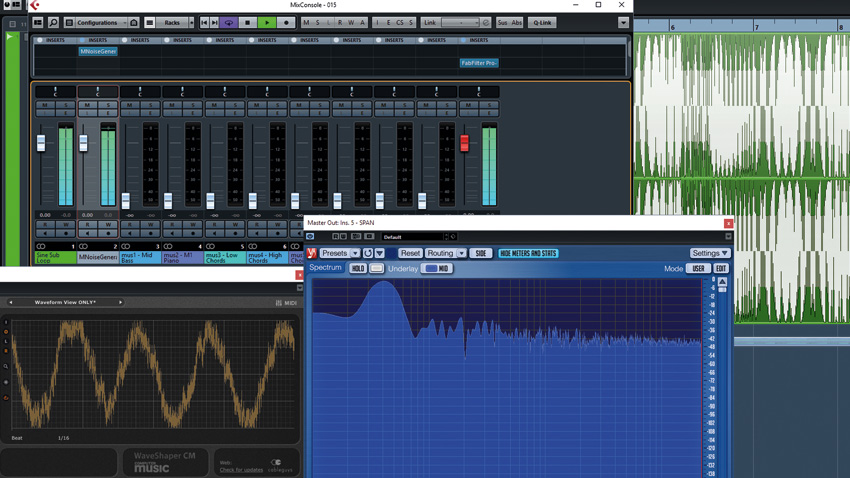Click the SPAN plugin bypass power icon

[x=310, y=236]
